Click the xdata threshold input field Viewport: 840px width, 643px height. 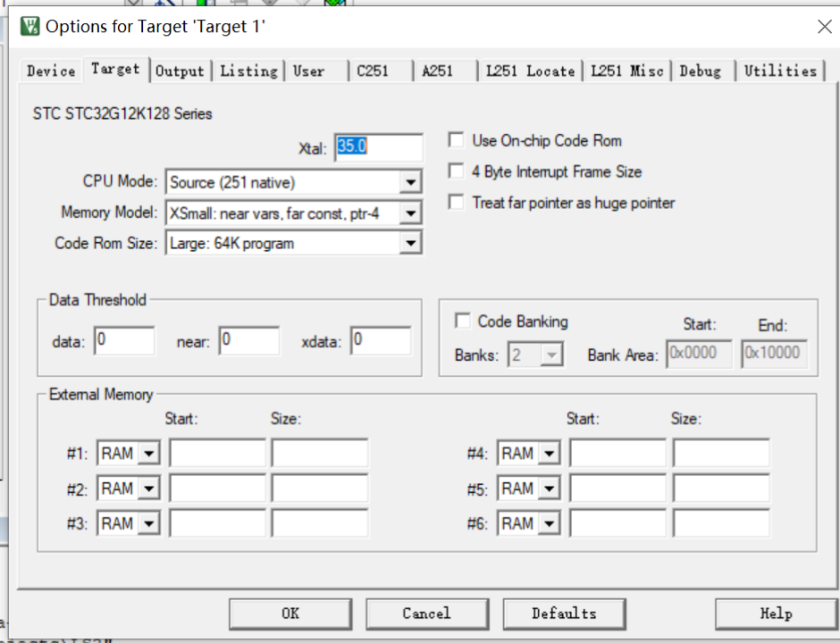tap(381, 340)
